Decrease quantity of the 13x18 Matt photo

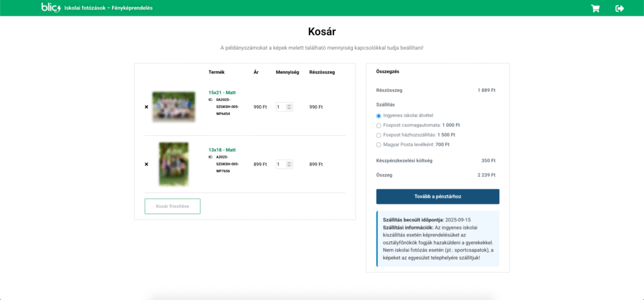[x=289, y=166]
